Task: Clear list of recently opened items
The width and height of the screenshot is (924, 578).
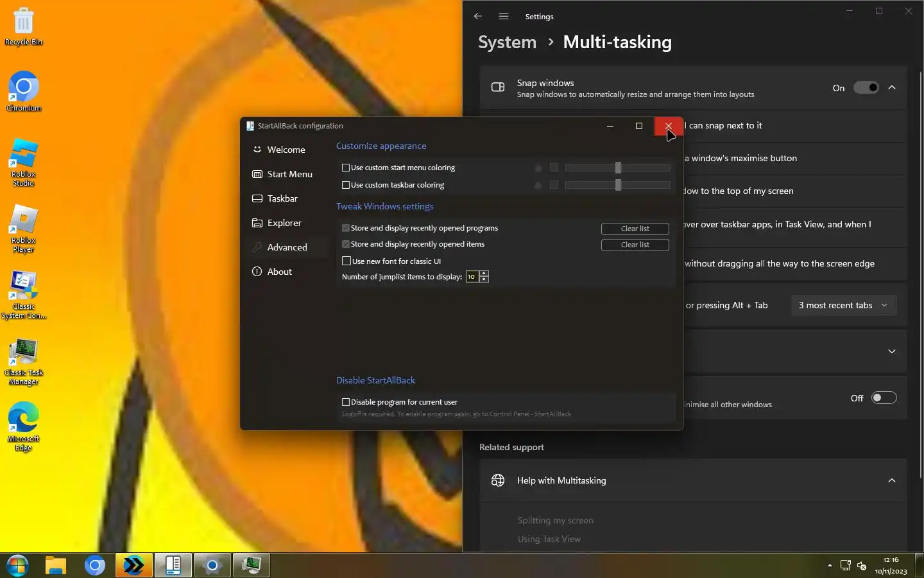Action: (x=635, y=245)
